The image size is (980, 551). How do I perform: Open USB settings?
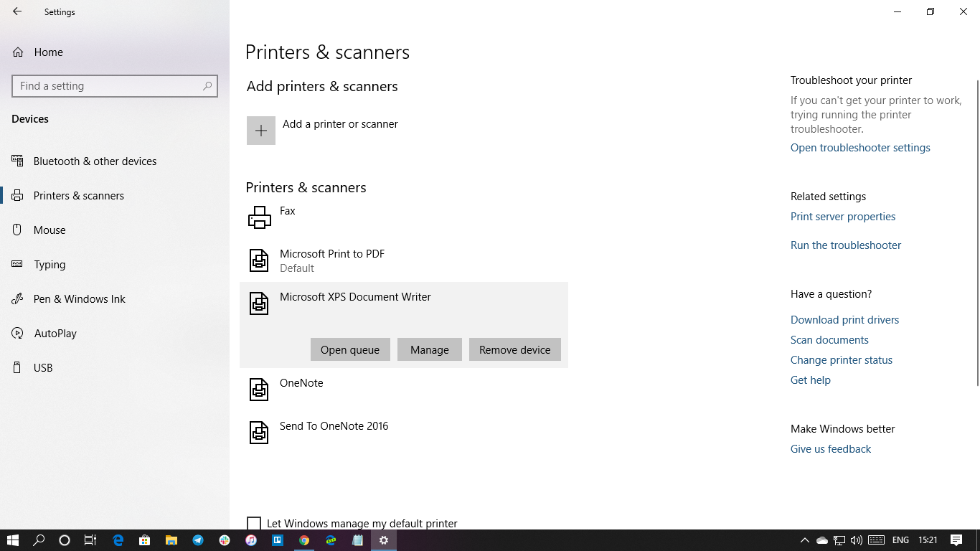(x=42, y=367)
